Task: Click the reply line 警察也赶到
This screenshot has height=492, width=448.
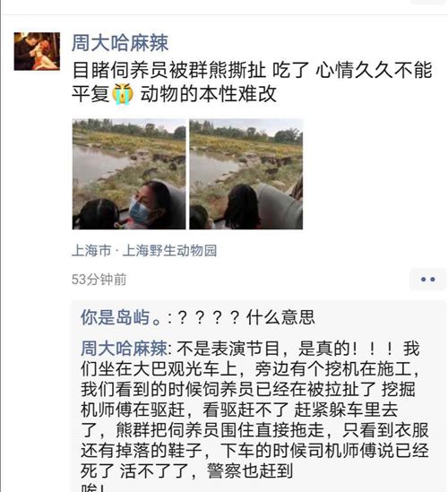Action: coord(250,470)
